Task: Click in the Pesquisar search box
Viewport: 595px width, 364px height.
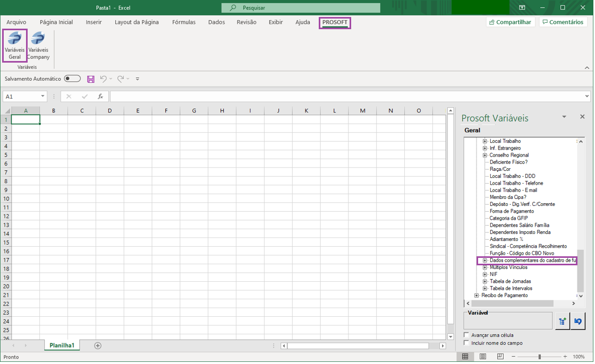Action: tap(301, 7)
